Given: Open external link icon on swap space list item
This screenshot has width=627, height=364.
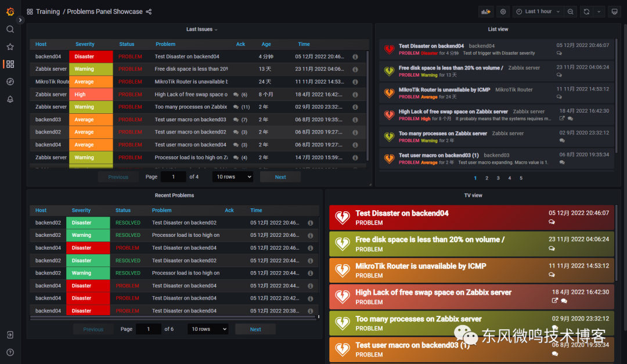Looking at the screenshot, I should (x=562, y=118).
